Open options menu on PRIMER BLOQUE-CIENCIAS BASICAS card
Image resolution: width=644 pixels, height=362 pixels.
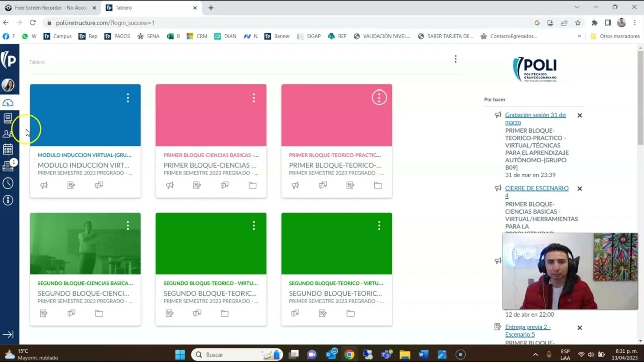254,98
